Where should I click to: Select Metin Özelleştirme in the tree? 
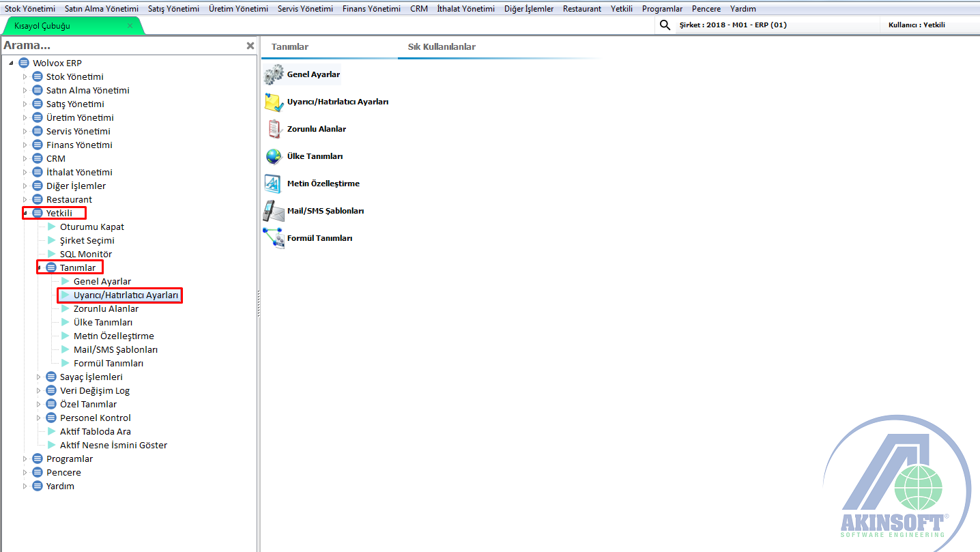coord(114,336)
